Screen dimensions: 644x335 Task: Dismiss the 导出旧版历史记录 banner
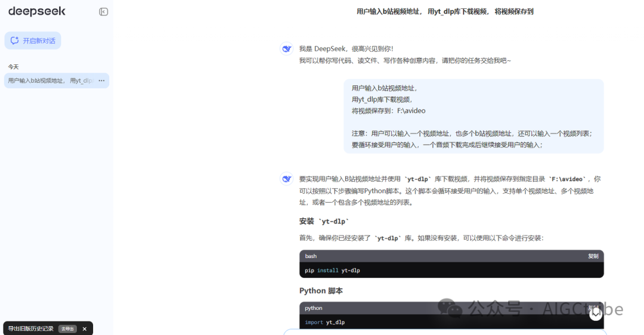85,329
